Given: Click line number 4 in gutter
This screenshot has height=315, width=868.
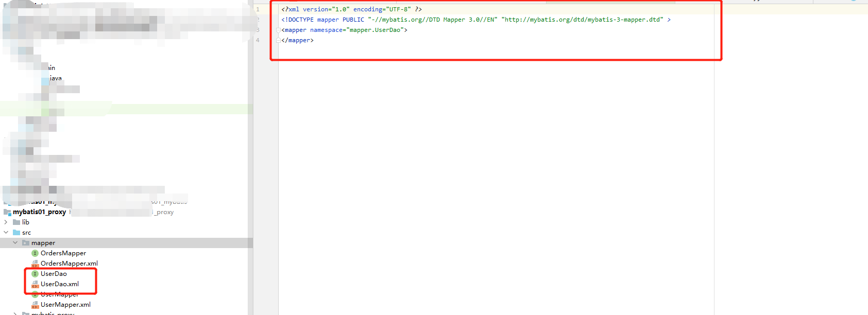Looking at the screenshot, I should coord(258,40).
